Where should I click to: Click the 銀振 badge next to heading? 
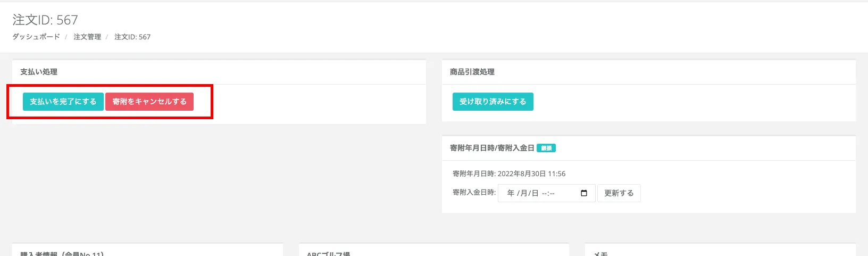(546, 148)
